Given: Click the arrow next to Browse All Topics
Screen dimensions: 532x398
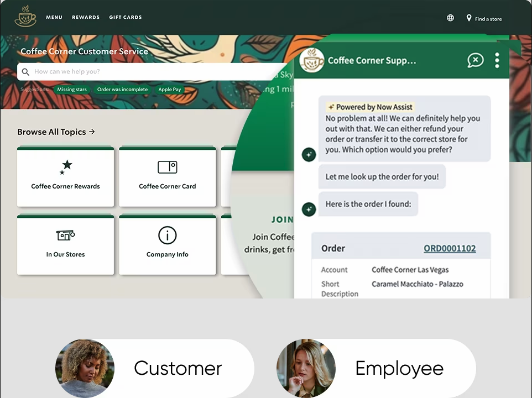Looking at the screenshot, I should tap(92, 132).
